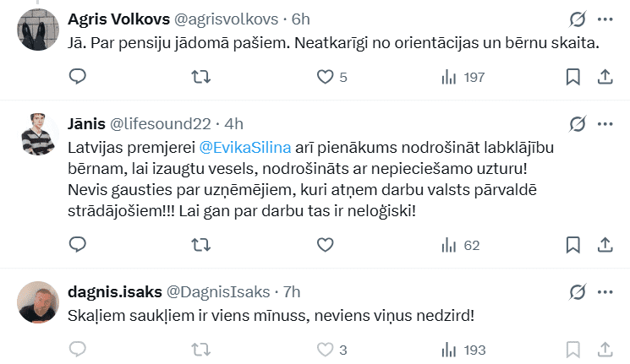
Task: Bookmark the tweet by Jānis
Action: [x=572, y=245]
